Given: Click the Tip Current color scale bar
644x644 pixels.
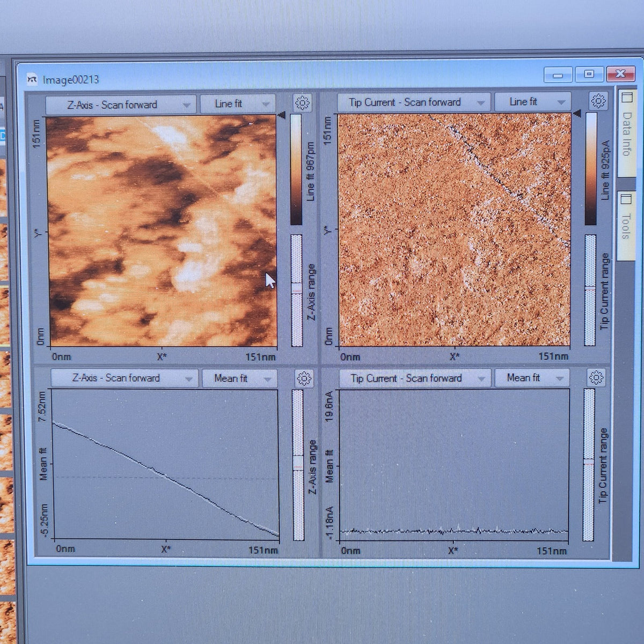Looking at the screenshot, I should (x=591, y=169).
